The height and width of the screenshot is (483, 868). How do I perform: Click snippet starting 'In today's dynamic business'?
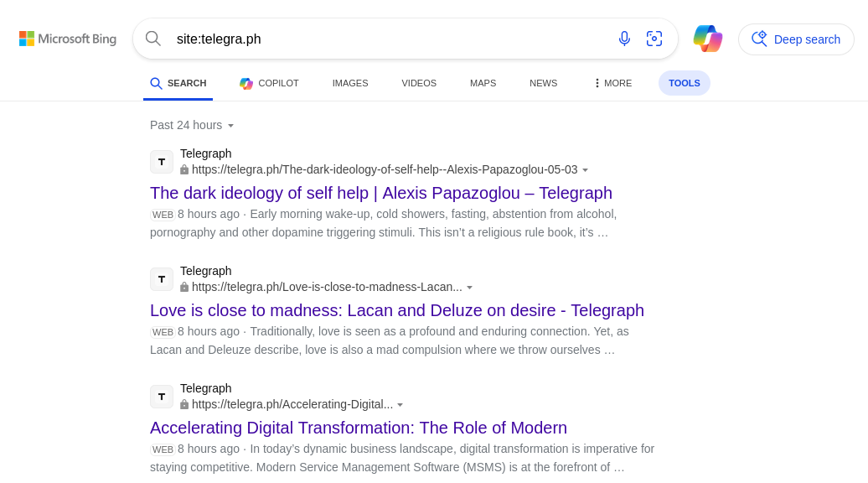point(402,458)
